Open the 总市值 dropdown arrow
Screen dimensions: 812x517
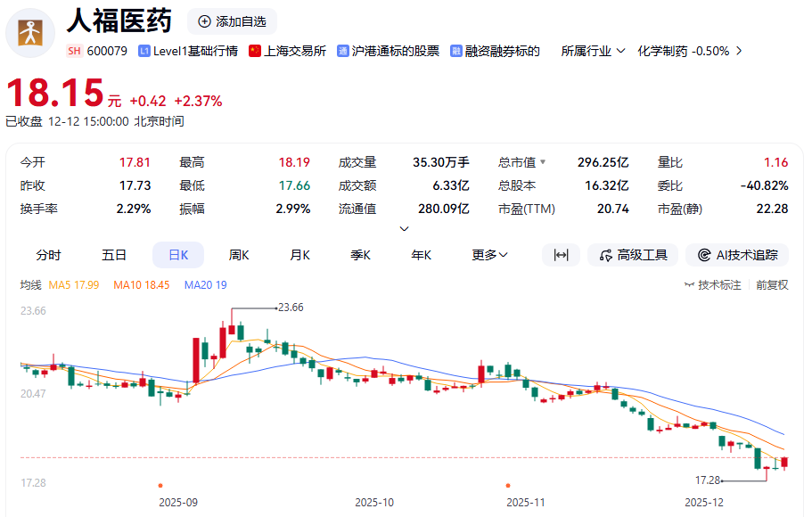tap(543, 163)
